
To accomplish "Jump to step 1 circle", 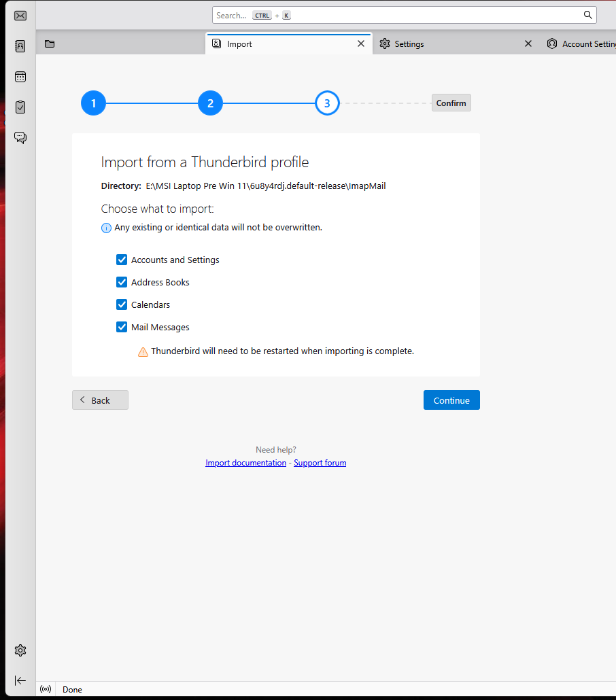I will point(93,103).
